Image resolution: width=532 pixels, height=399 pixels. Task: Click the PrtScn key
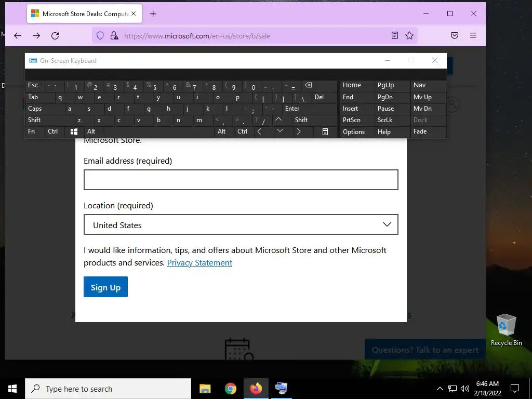(x=356, y=120)
